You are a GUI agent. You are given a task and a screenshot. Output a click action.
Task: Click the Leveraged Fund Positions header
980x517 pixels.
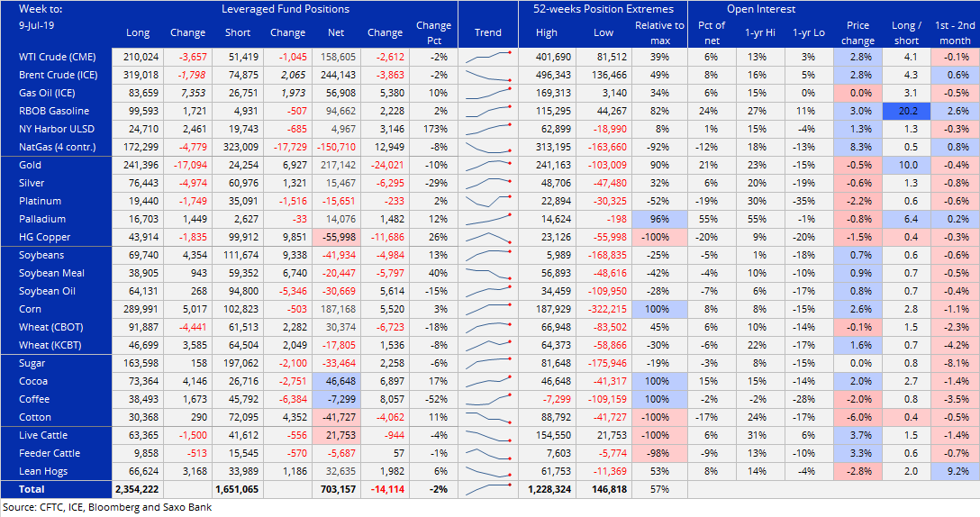286,9
